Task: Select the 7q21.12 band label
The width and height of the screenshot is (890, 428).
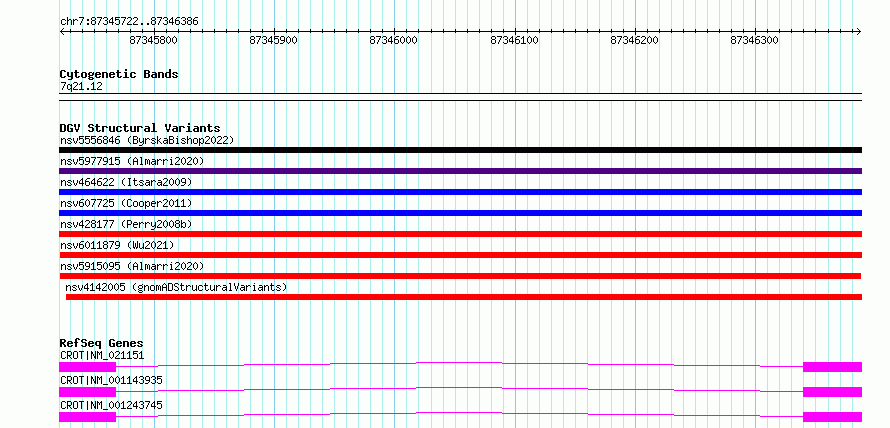Action: (x=81, y=87)
